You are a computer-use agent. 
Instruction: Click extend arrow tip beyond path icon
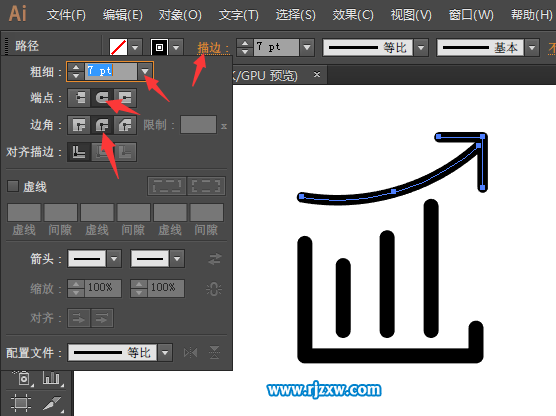[79, 318]
